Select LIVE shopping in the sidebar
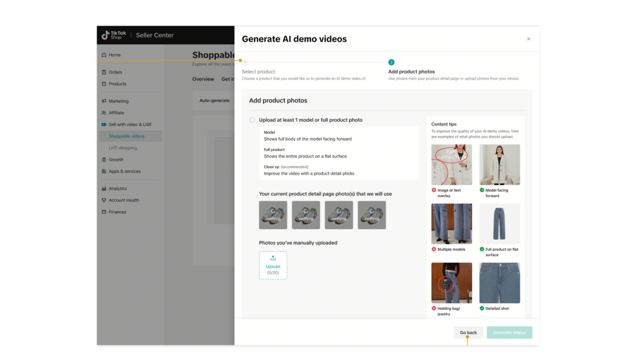 click(x=123, y=148)
